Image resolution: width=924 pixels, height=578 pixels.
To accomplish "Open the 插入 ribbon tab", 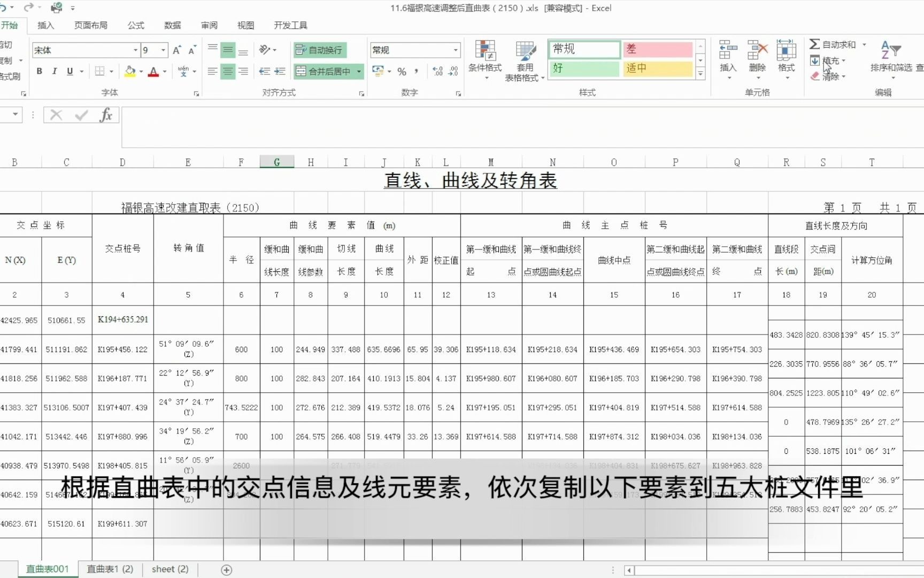I will point(46,25).
